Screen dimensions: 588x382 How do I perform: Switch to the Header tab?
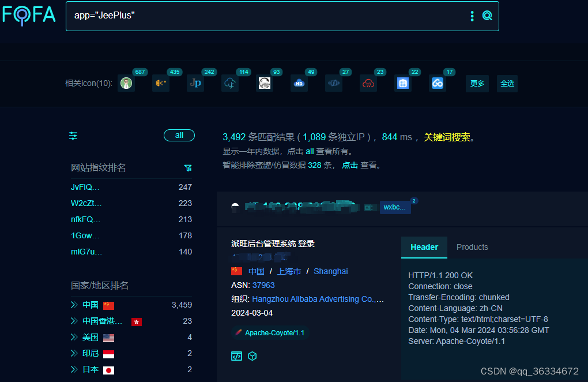click(424, 248)
